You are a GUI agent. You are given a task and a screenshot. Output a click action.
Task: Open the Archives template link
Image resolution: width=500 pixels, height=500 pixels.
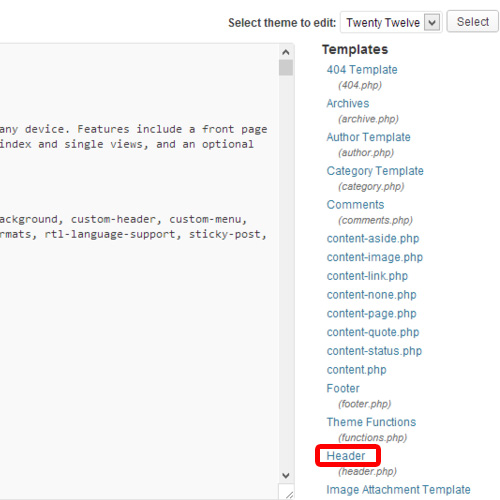point(348,103)
